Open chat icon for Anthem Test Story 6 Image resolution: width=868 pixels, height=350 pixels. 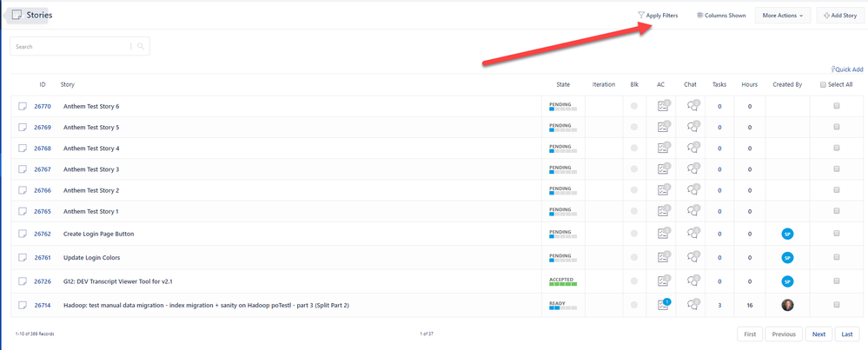(692, 106)
